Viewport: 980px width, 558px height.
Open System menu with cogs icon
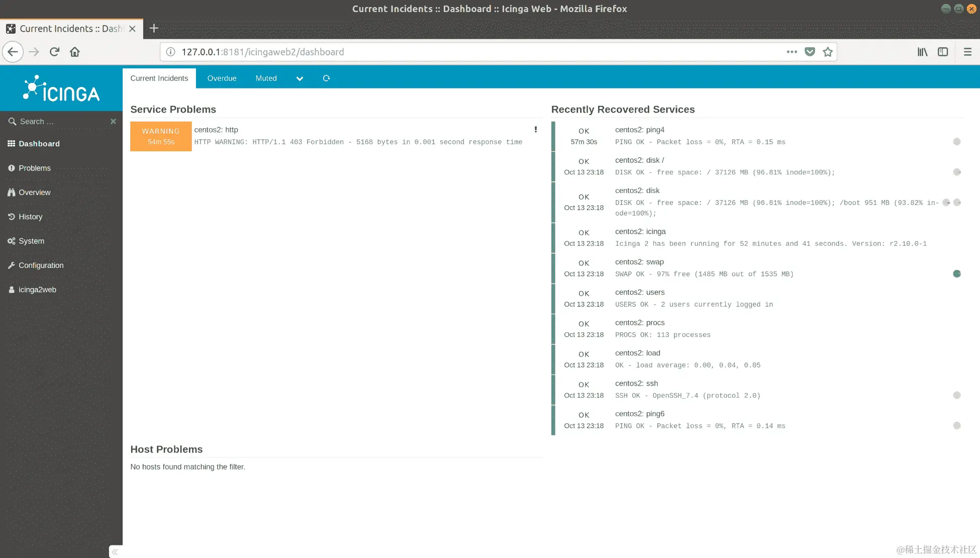[31, 241]
